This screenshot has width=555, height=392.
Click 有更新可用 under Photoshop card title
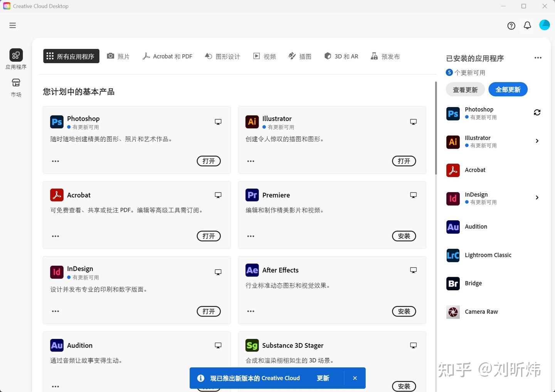[x=86, y=127]
